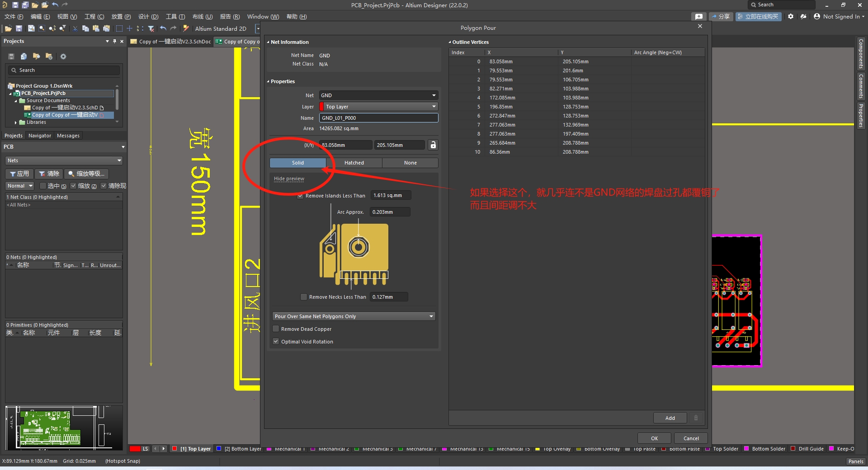The height and width of the screenshot is (470, 868).
Task: Pin the Projects panel
Action: [114, 41]
